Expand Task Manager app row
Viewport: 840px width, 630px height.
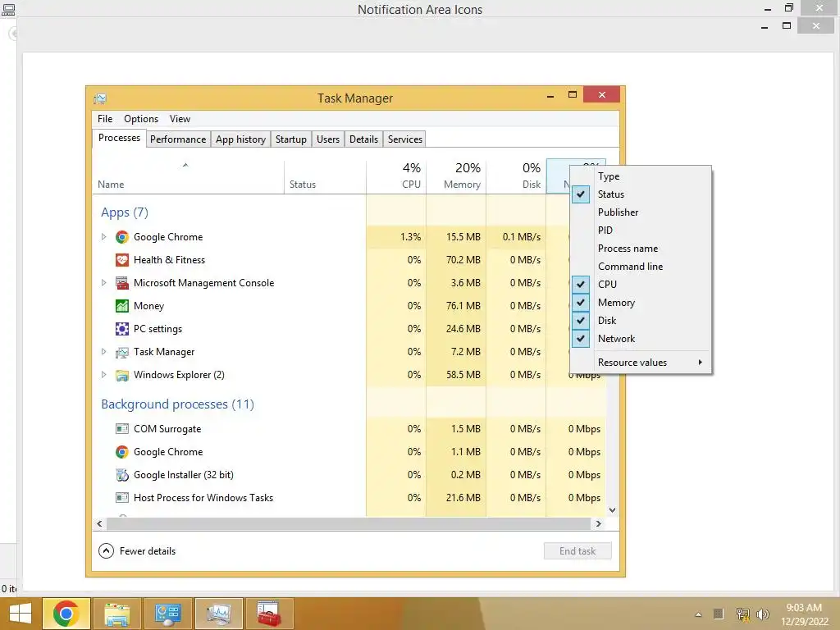104,352
